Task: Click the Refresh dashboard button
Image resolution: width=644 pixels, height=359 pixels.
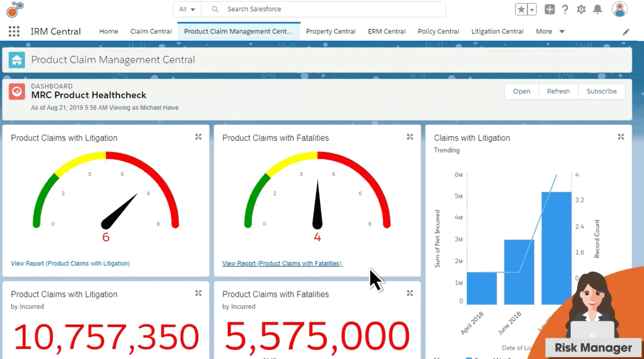Action: point(558,91)
